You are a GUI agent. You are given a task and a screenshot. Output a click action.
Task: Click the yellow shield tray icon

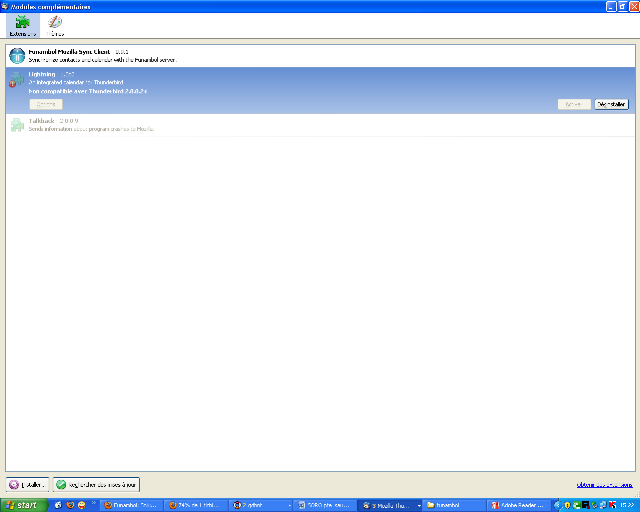(x=567, y=505)
